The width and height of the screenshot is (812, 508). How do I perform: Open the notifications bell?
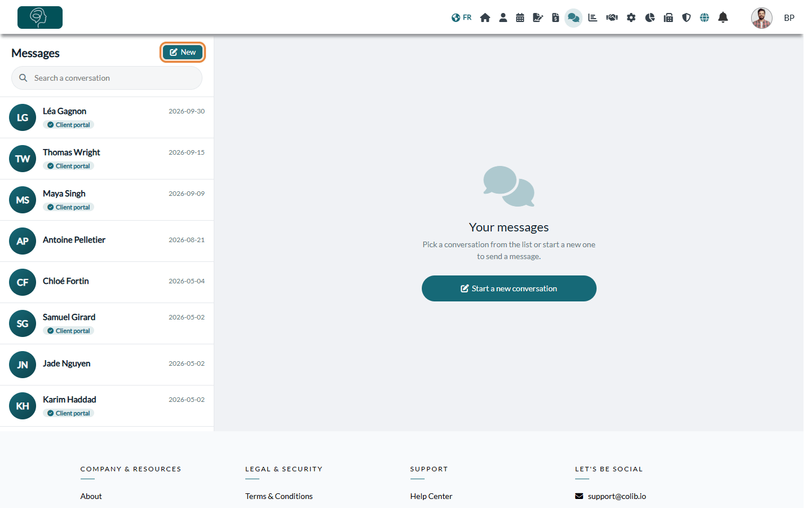coord(723,17)
